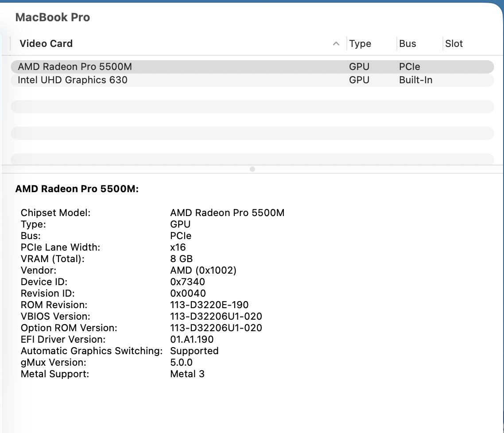This screenshot has width=504, height=433.
Task: Click the Vendor value AMD (0x1002)
Action: click(203, 271)
